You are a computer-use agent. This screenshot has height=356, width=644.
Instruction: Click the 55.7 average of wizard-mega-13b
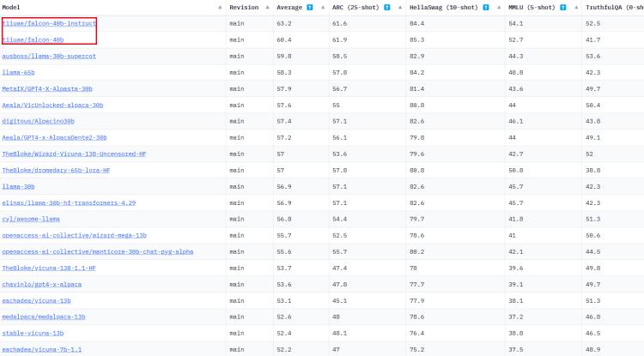[x=284, y=235]
